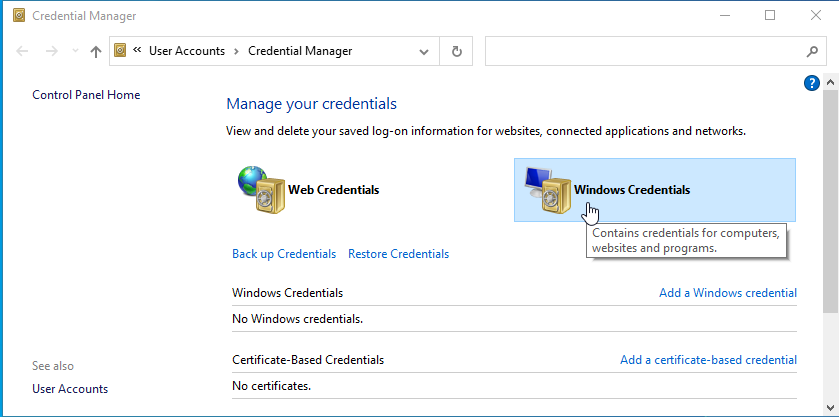Click the Credential Manager title bar icon
Viewport: 839px width, 417px height.
(17, 16)
